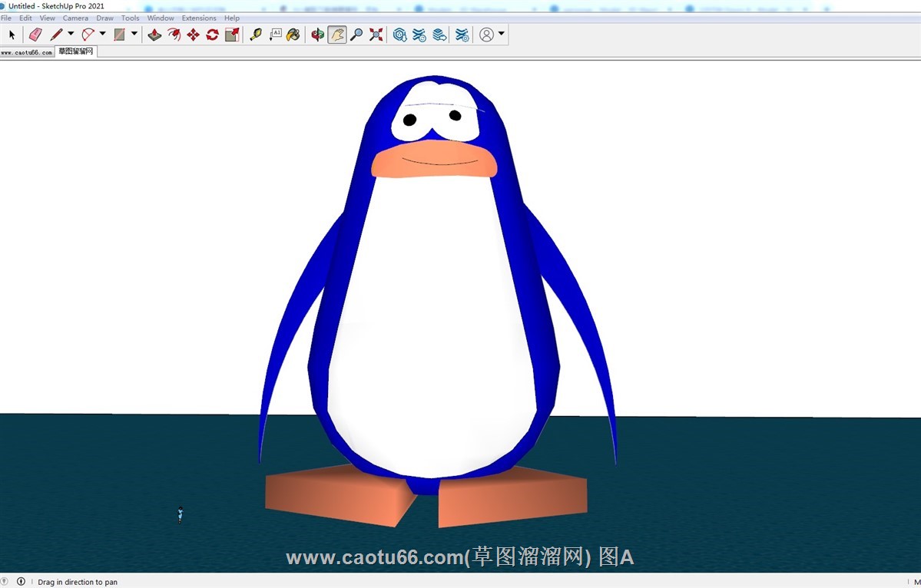Pick the pink Eraser tool
The width and height of the screenshot is (921, 588).
pyautogui.click(x=35, y=35)
